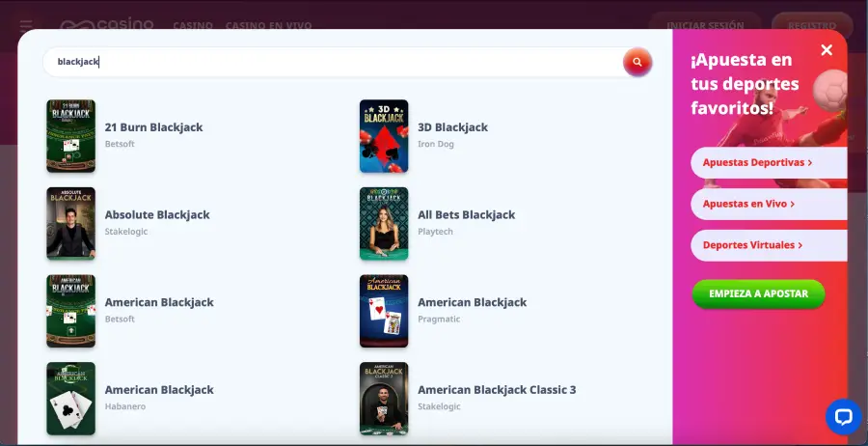The image size is (868, 446).
Task: Select American Blackjack by Habanero thumbnail
Action: [70, 399]
